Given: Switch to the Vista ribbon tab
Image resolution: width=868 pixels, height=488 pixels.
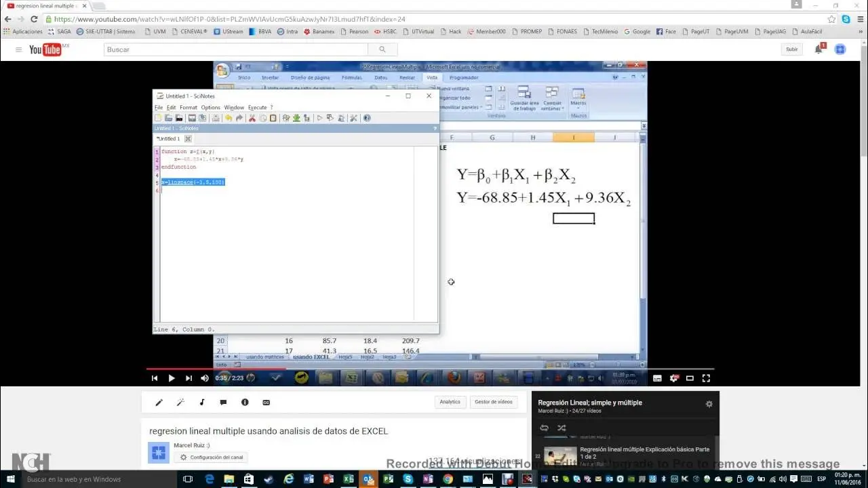Looking at the screenshot, I should tap(433, 77).
